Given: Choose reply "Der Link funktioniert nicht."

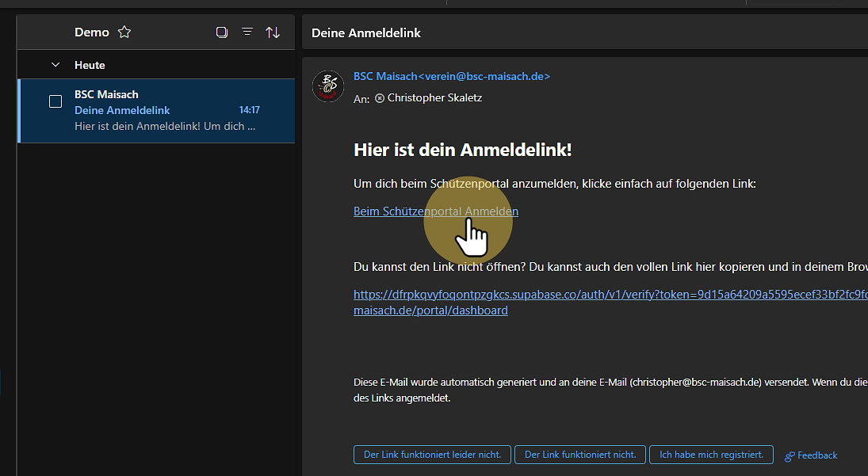Looking at the screenshot, I should [x=580, y=455].
